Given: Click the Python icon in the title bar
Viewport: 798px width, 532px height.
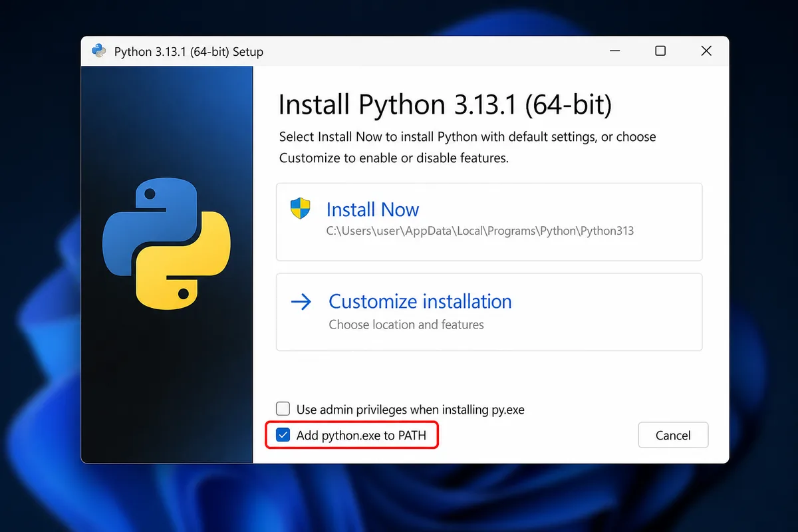Looking at the screenshot, I should 99,51.
